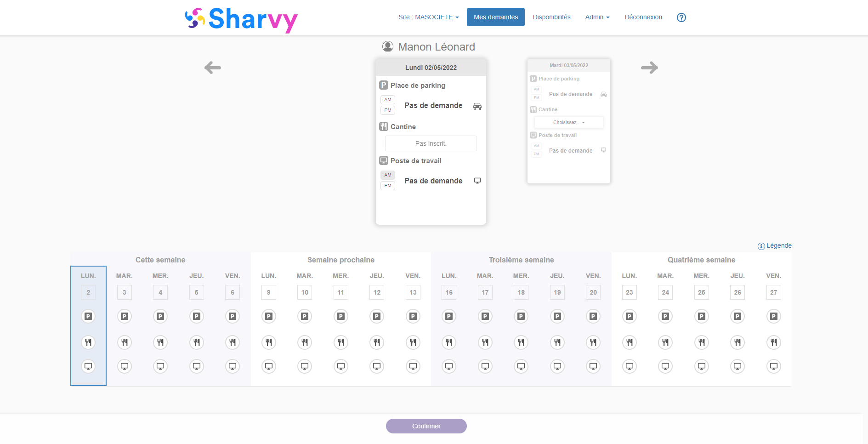Open Site : MASOCIETE dropdown

(x=429, y=17)
